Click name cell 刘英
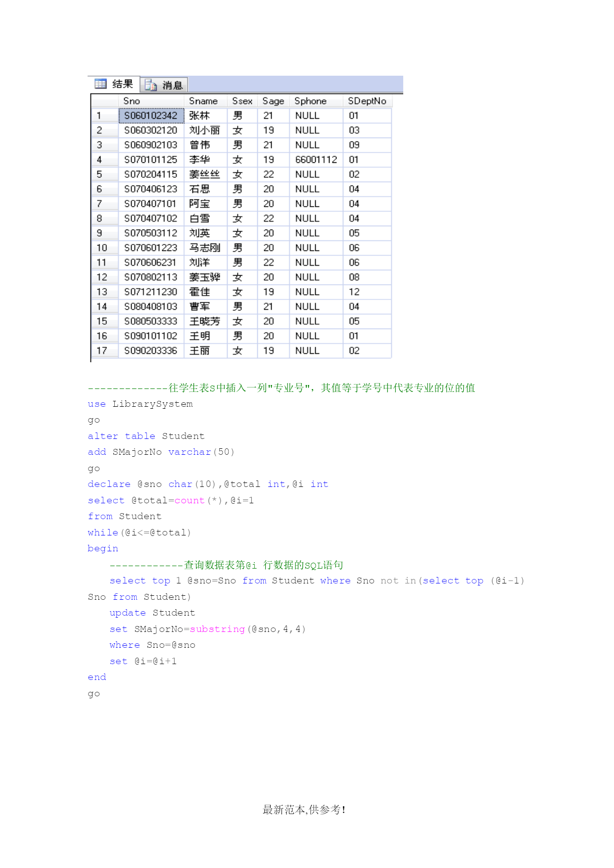Viewport: 614px width, 868px height. (x=206, y=233)
